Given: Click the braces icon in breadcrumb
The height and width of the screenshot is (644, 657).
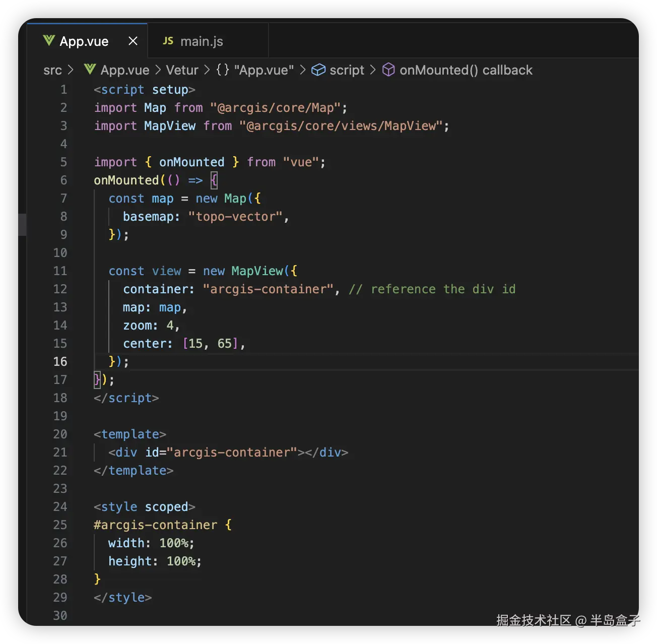Looking at the screenshot, I should coord(223,70).
